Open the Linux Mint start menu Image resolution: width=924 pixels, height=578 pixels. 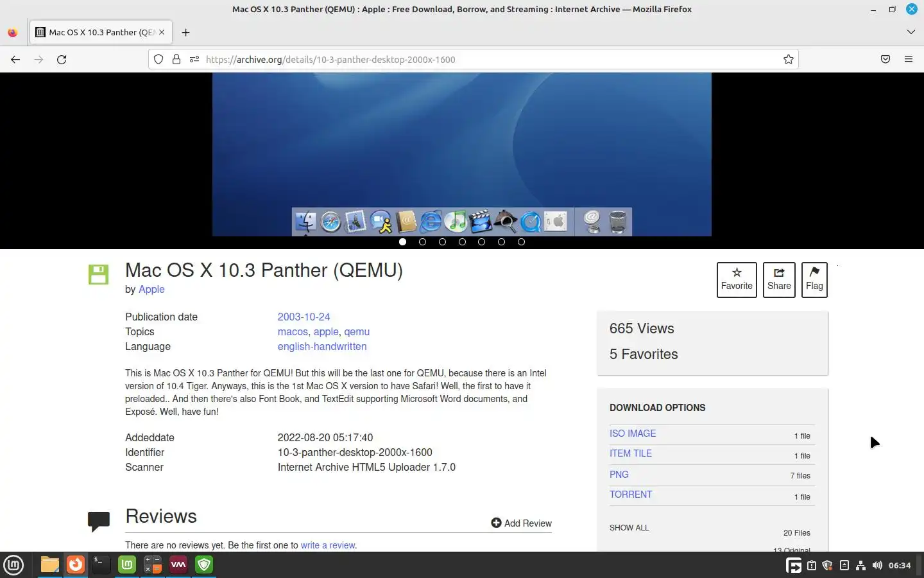coord(13,565)
